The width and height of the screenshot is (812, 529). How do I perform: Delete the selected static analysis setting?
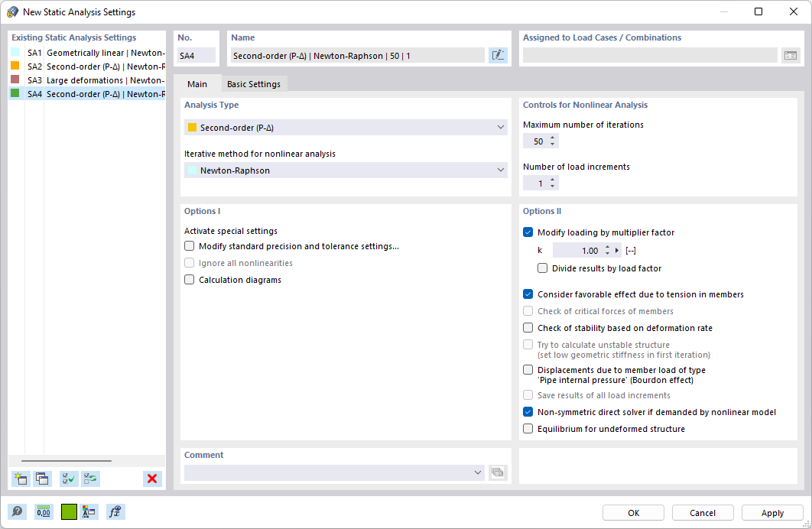pos(151,478)
